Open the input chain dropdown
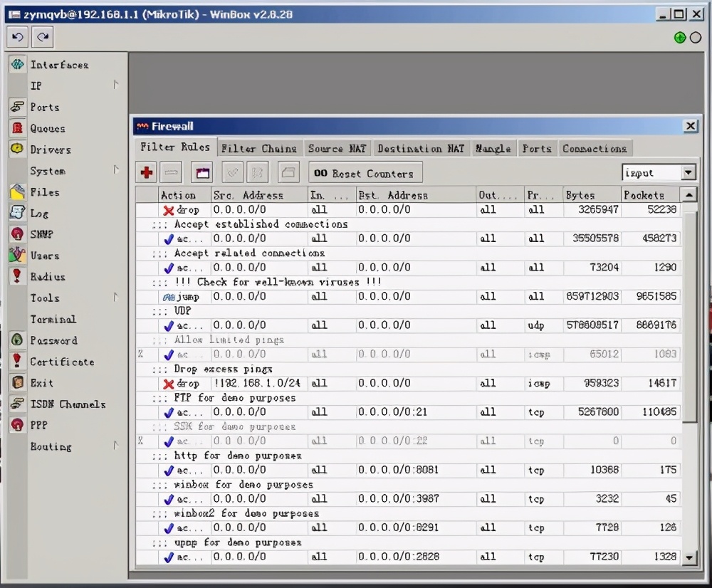 click(x=688, y=173)
